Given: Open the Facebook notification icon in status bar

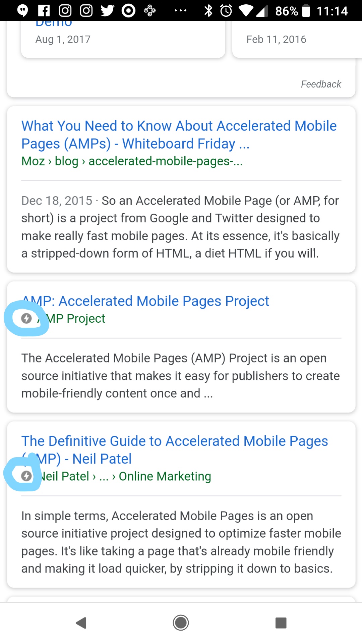Looking at the screenshot, I should click(x=43, y=11).
